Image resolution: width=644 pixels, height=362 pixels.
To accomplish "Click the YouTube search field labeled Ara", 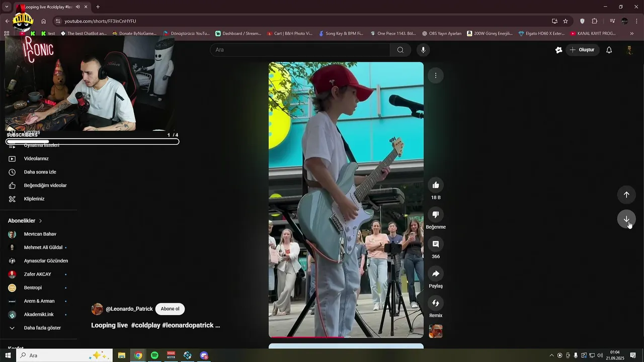I will click(x=299, y=50).
